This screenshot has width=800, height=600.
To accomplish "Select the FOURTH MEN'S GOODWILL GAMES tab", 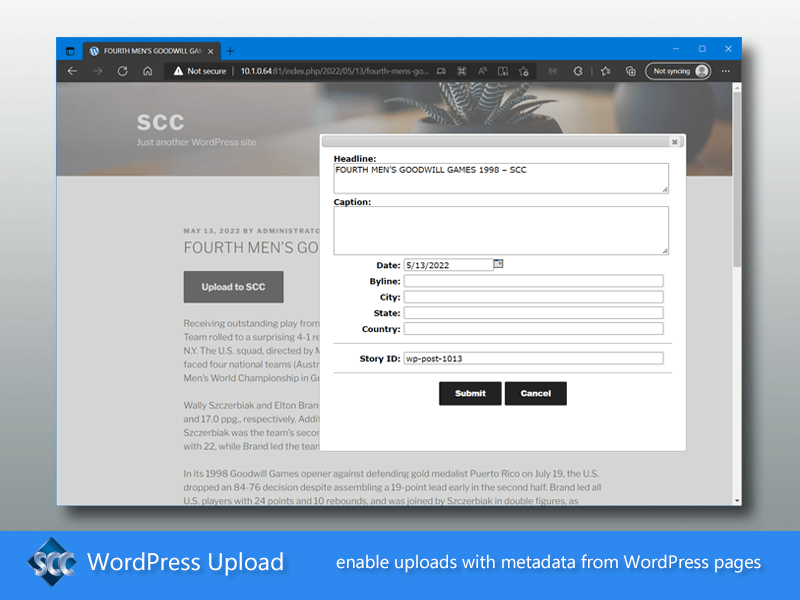I will [x=152, y=51].
